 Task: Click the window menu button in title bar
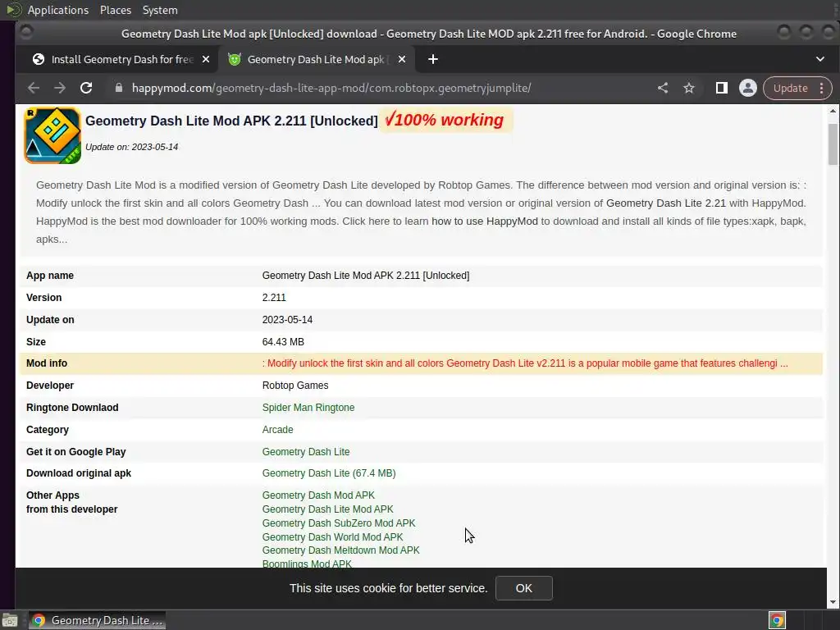tap(25, 33)
